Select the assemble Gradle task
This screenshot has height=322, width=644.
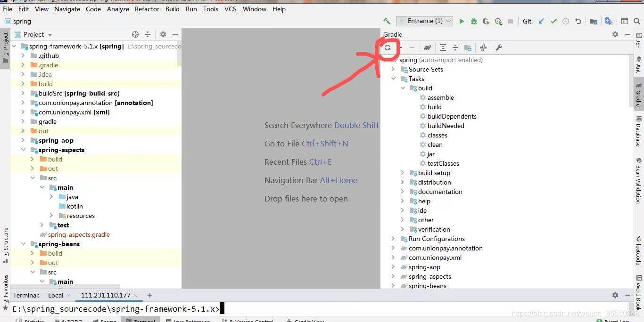pos(440,97)
